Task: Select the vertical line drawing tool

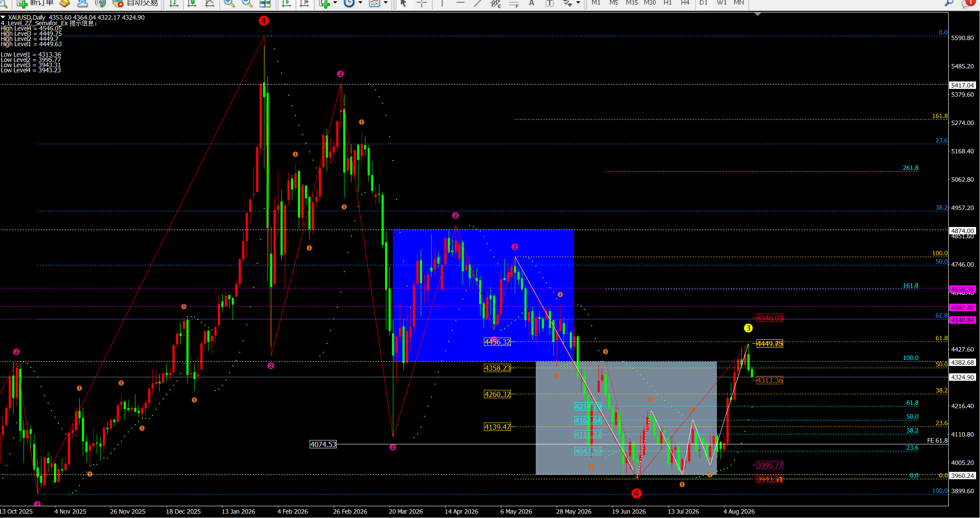Action: coord(442,3)
